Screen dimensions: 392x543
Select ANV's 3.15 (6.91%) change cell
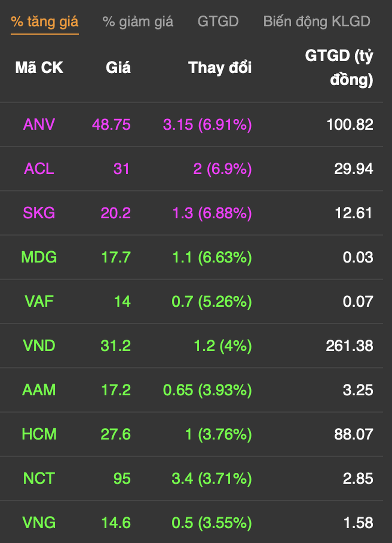tap(207, 124)
